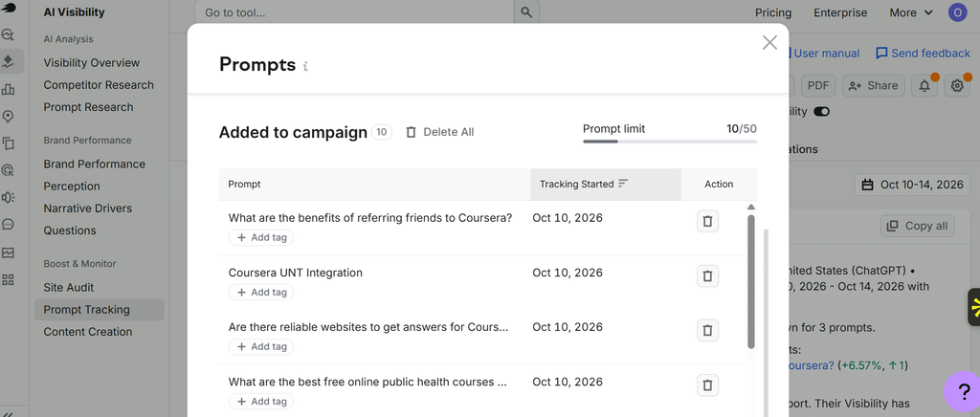Open the settings gear

coord(957,86)
